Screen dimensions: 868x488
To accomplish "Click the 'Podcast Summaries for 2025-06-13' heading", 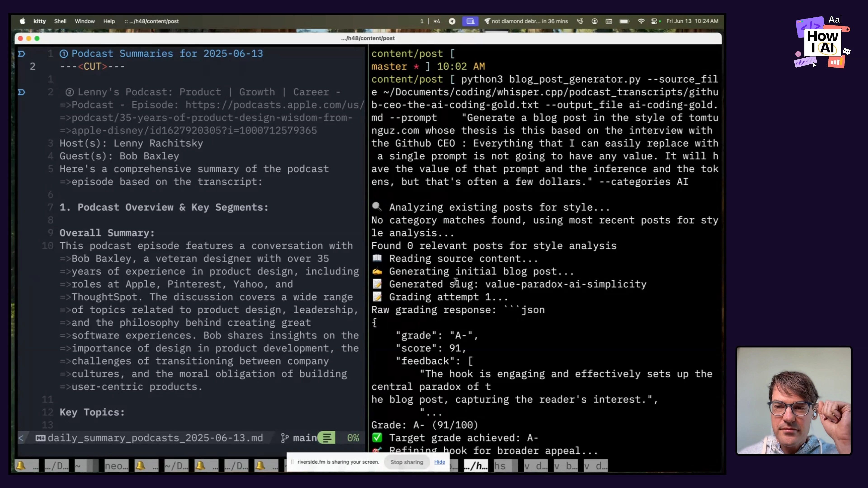I will [x=167, y=54].
